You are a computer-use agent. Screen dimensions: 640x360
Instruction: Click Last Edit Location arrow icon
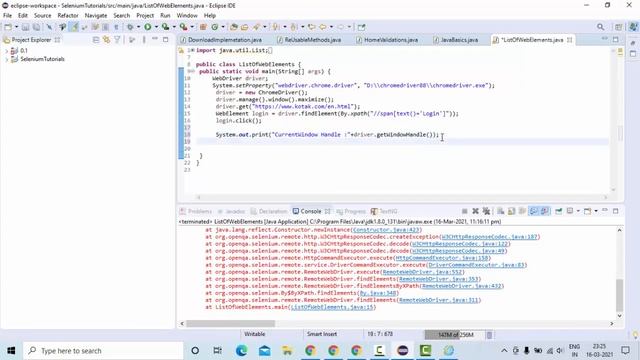pyautogui.click(x=311, y=27)
